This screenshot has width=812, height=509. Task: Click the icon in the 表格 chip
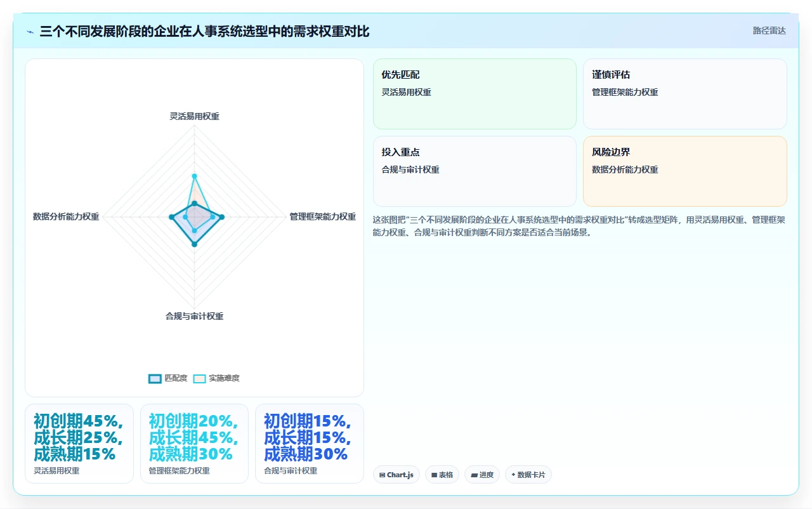pyautogui.click(x=434, y=475)
